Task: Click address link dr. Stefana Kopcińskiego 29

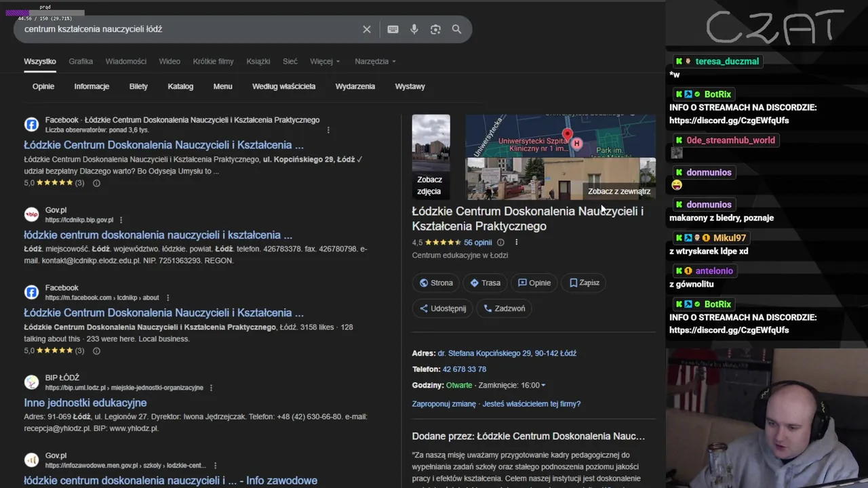Action: click(x=507, y=353)
